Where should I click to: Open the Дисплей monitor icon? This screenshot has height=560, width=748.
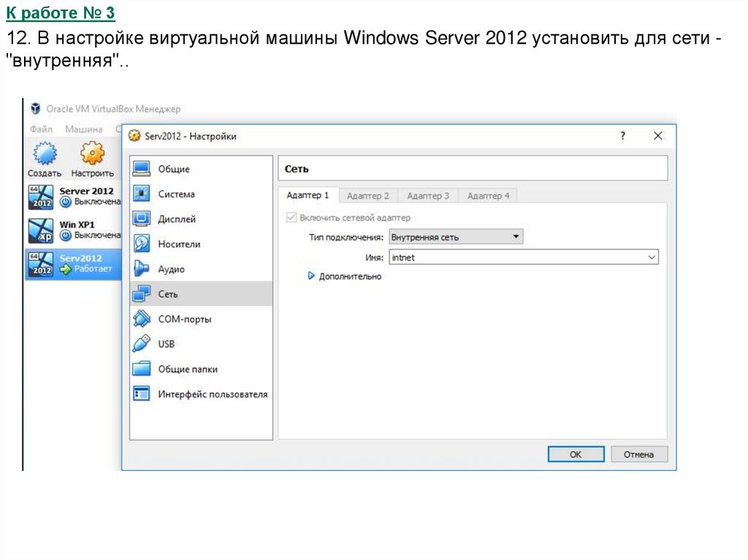click(141, 219)
